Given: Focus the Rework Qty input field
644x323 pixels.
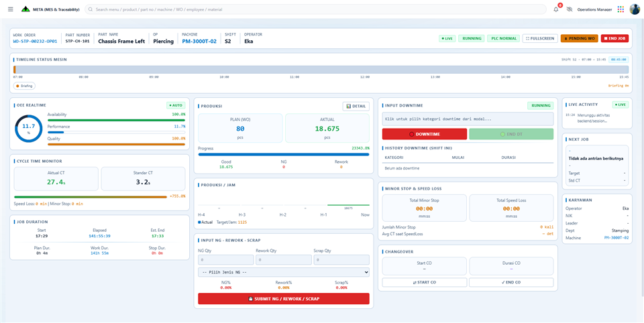Looking at the screenshot, I should coord(283,260).
